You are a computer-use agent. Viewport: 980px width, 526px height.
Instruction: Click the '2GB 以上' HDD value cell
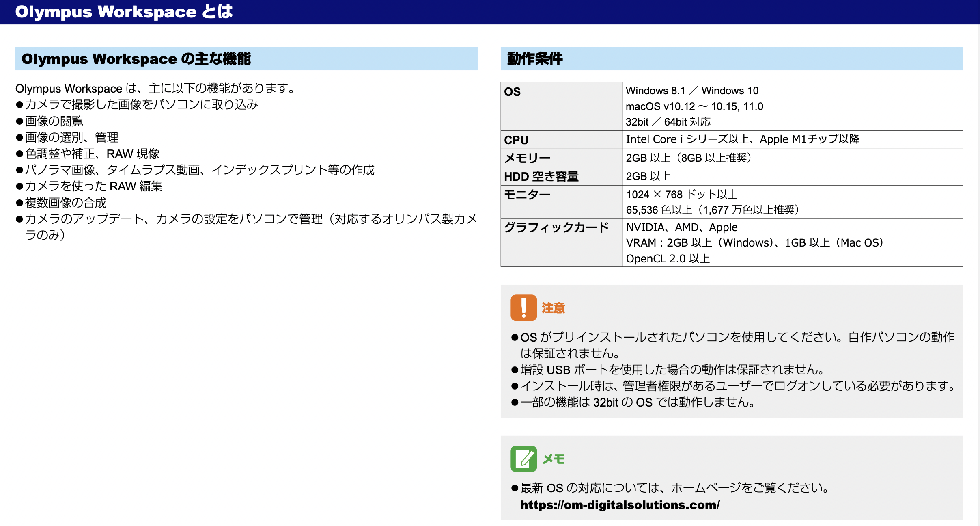pyautogui.click(x=793, y=176)
